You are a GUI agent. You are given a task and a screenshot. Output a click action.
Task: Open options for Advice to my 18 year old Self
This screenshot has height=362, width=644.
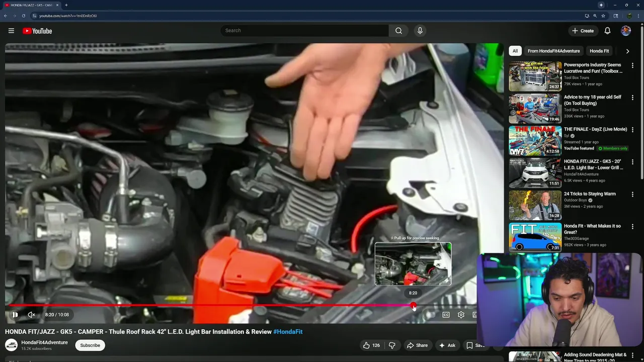point(633,98)
